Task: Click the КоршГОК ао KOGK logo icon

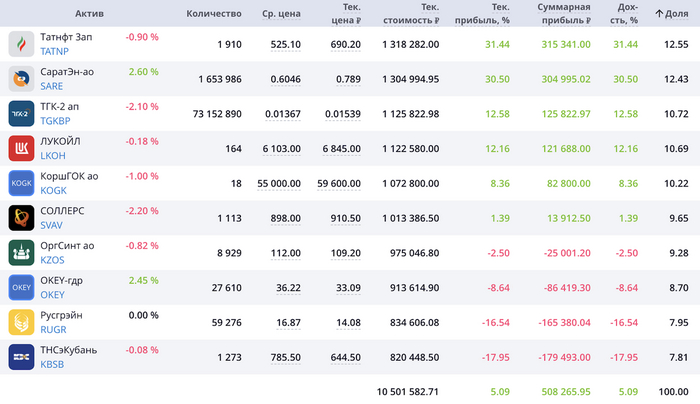Action: click(22, 184)
